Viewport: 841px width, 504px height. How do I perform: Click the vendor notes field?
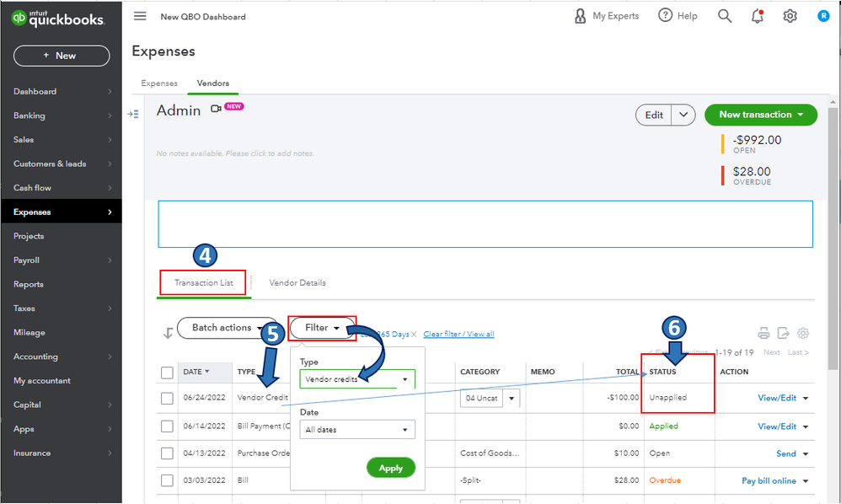pos(236,153)
